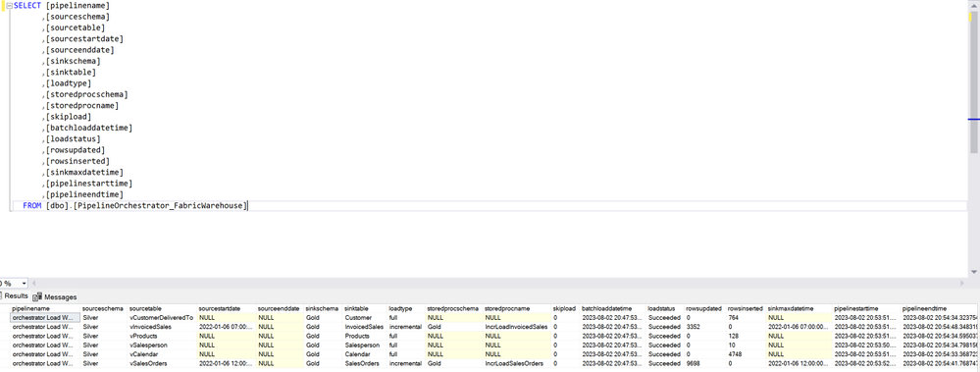Click [sinkmaxdatetime] in the SELECT column list

click(x=84, y=173)
